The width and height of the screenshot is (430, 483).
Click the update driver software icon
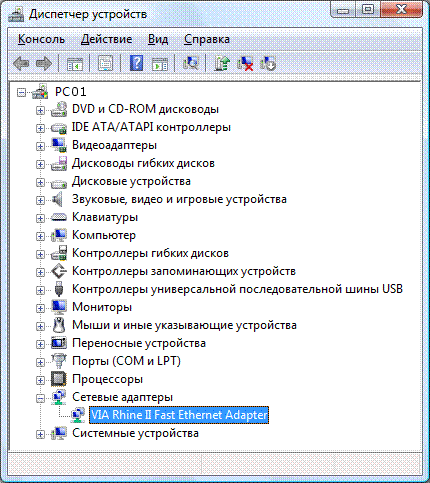pos(222,63)
